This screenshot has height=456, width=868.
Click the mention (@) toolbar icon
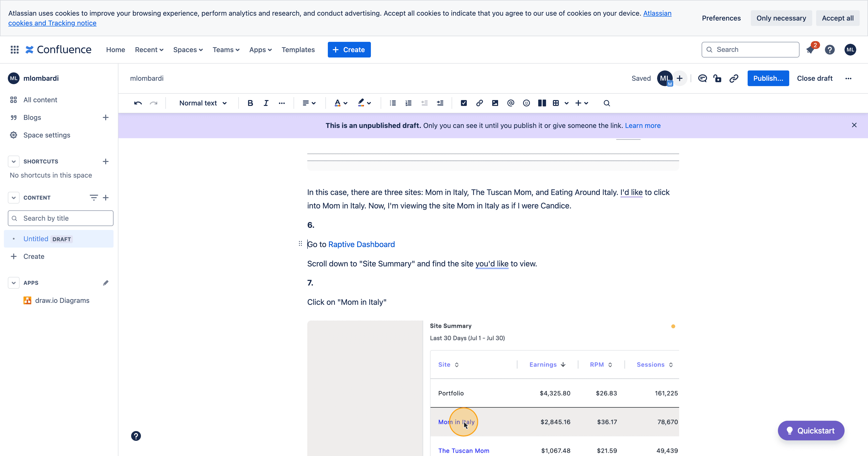pos(511,103)
